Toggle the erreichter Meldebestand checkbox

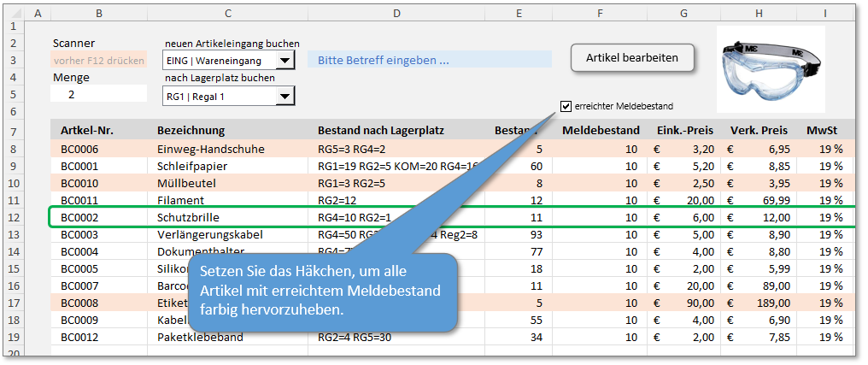[566, 106]
